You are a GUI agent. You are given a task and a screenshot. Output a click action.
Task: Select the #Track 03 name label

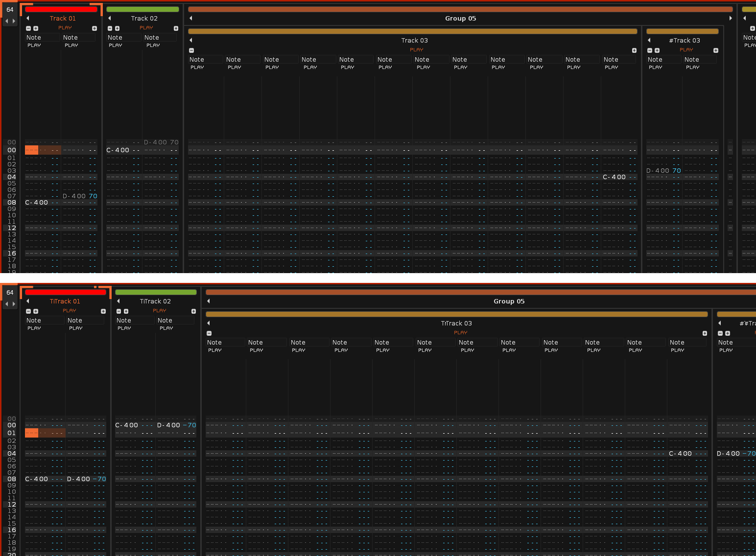[x=685, y=41]
